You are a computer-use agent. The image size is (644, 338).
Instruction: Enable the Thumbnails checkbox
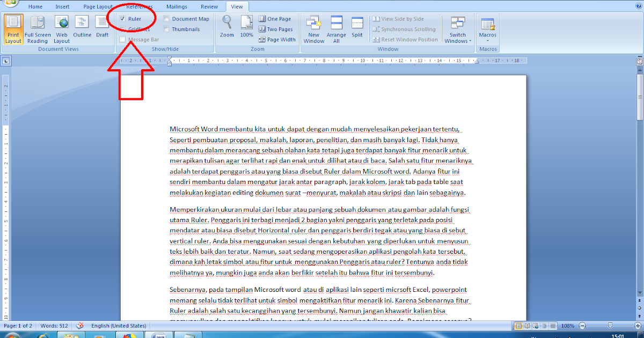(x=166, y=30)
